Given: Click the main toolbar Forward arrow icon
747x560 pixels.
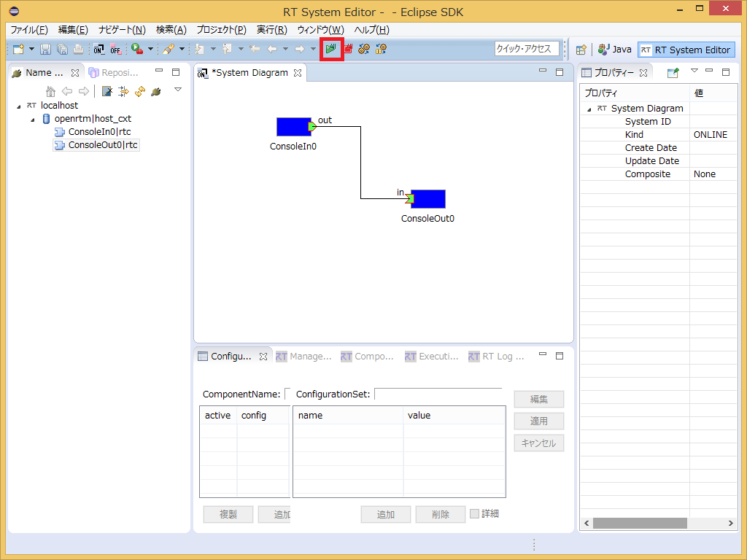Looking at the screenshot, I should (x=299, y=49).
